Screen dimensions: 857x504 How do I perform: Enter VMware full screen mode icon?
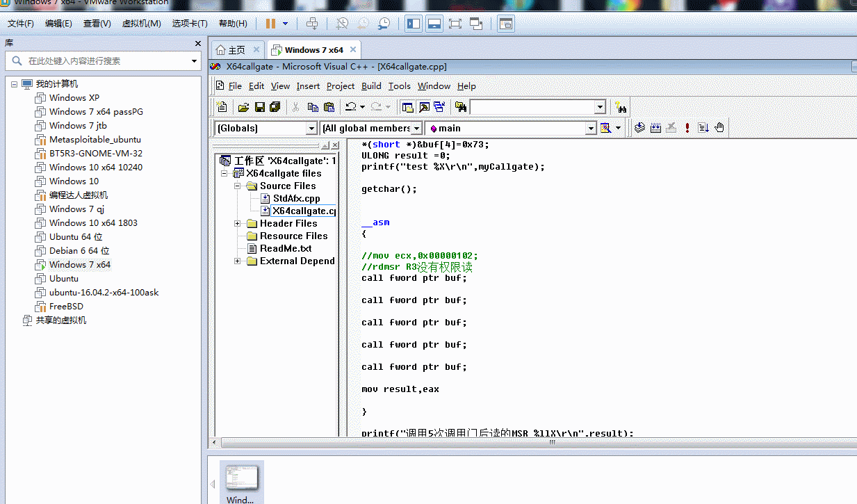coord(455,24)
